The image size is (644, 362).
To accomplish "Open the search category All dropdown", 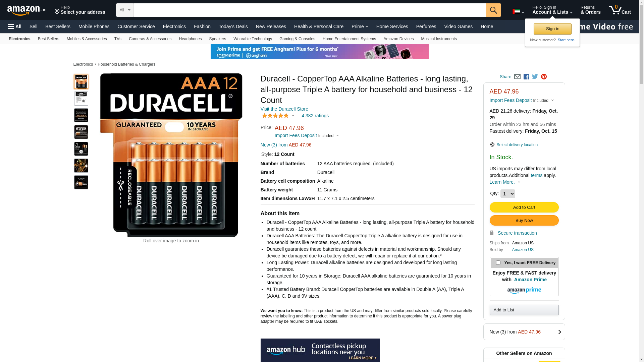I will pos(125,10).
